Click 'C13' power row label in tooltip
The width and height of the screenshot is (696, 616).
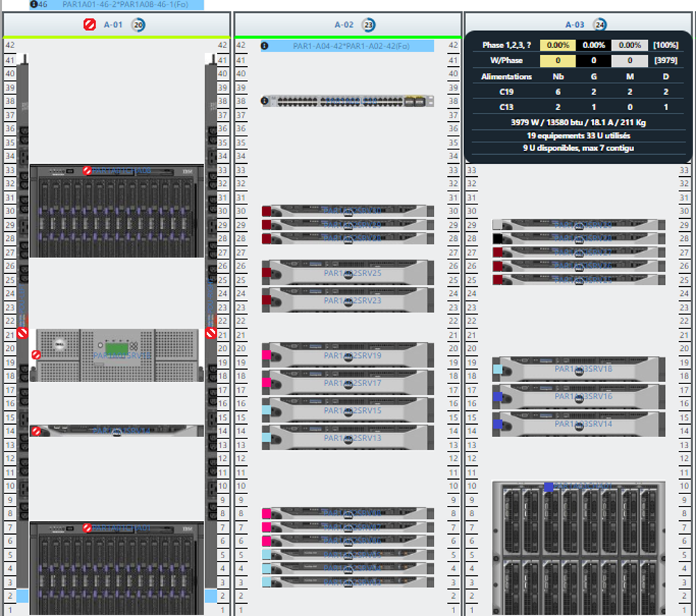(507, 107)
